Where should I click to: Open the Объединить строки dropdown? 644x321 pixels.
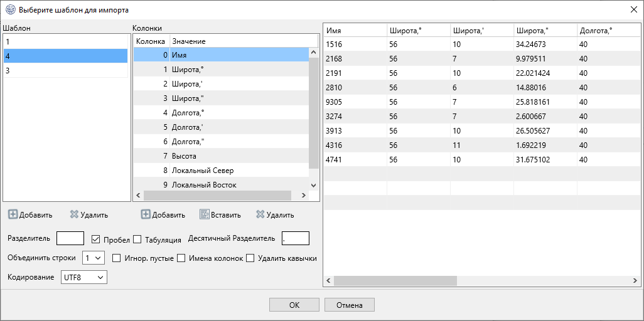pos(94,258)
